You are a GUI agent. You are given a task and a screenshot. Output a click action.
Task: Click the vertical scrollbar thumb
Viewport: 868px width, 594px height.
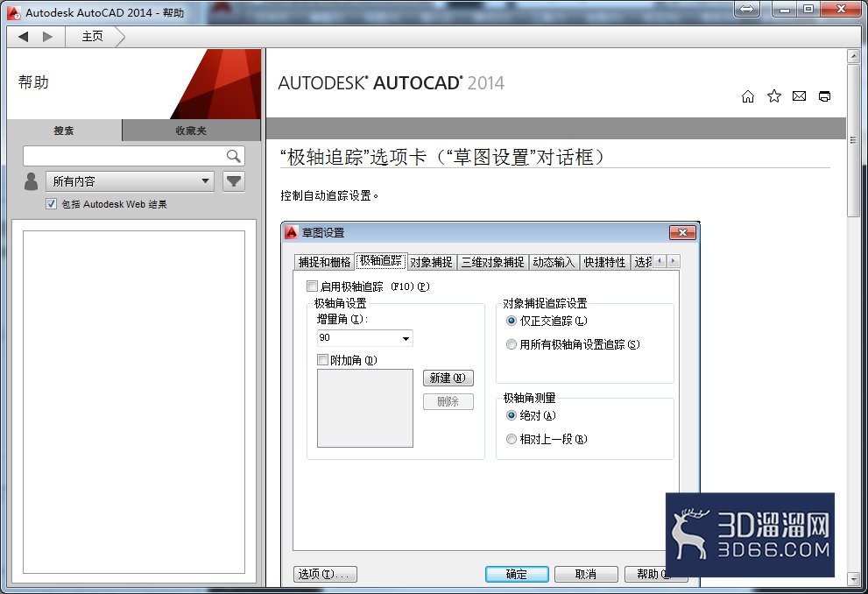(853, 139)
